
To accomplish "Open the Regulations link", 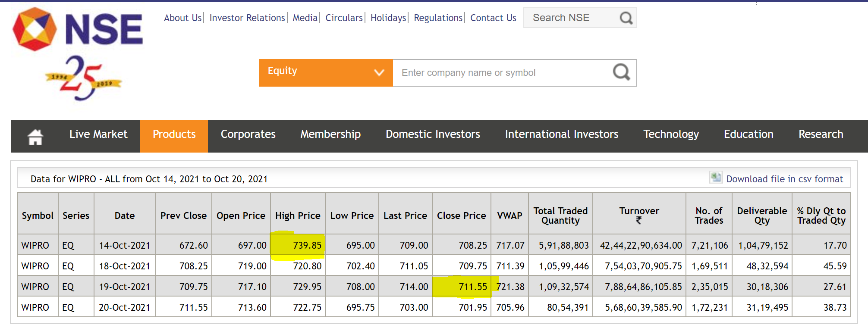I will (x=438, y=18).
